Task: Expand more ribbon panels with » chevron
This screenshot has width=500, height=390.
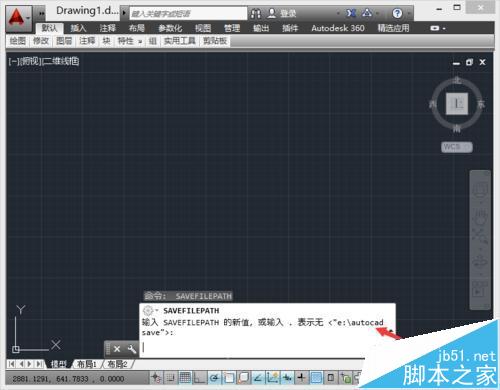Action: click(x=140, y=42)
